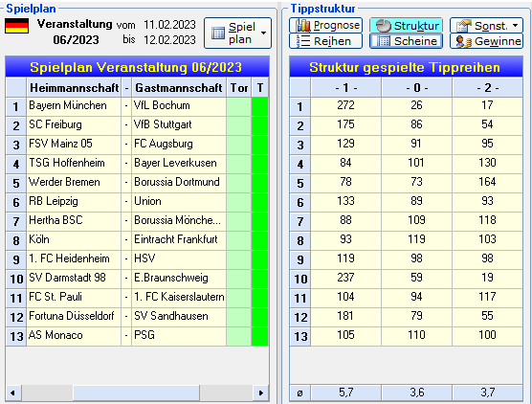The width and height of the screenshot is (532, 404).
Task: Select the PSG cell
Action: [179, 336]
